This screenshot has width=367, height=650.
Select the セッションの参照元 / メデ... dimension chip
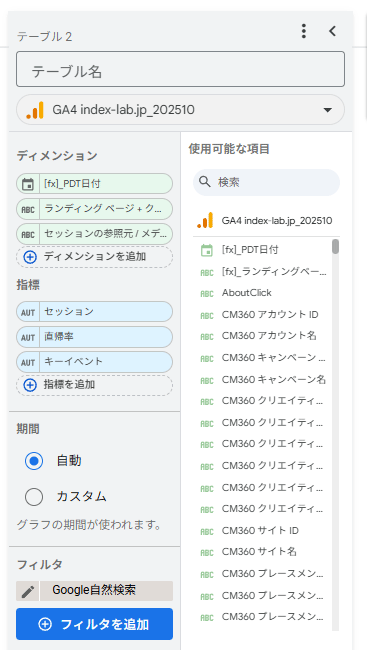click(x=95, y=234)
